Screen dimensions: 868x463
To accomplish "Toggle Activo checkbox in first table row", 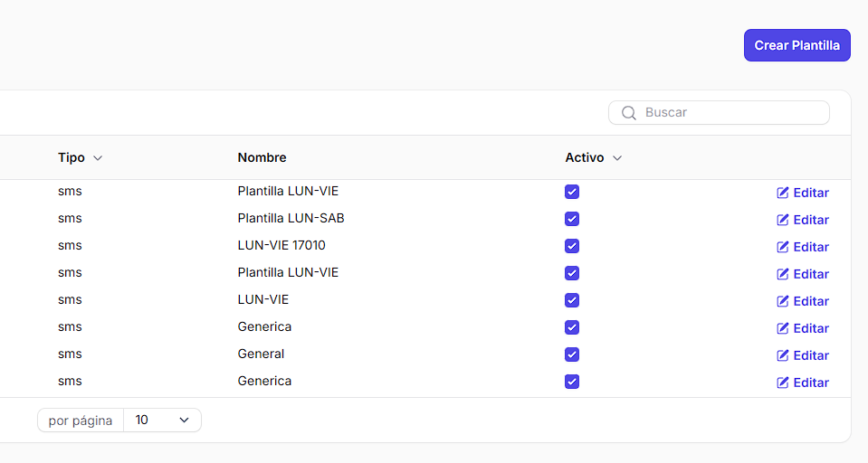I will pos(571,192).
